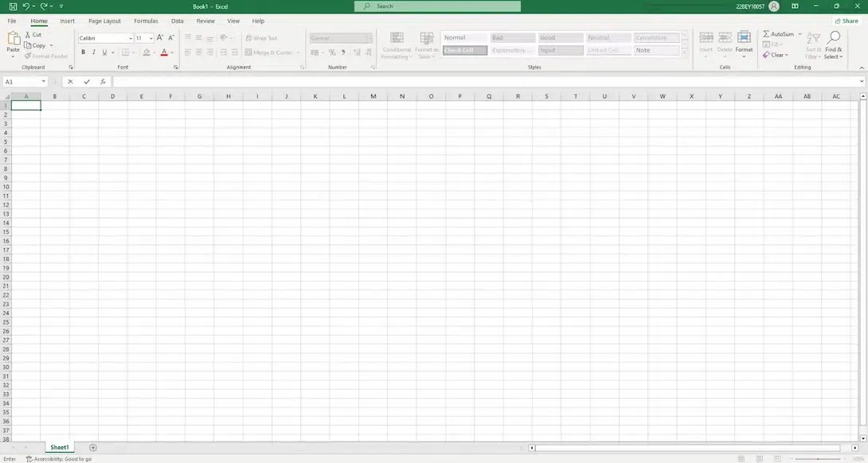
Task: Click the Share button
Action: 846,21
